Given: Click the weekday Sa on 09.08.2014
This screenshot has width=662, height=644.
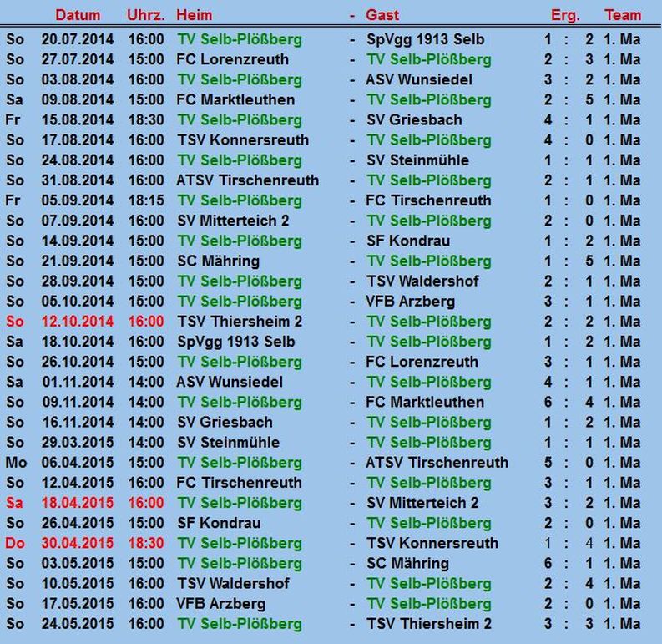Looking at the screenshot, I should tap(14, 99).
